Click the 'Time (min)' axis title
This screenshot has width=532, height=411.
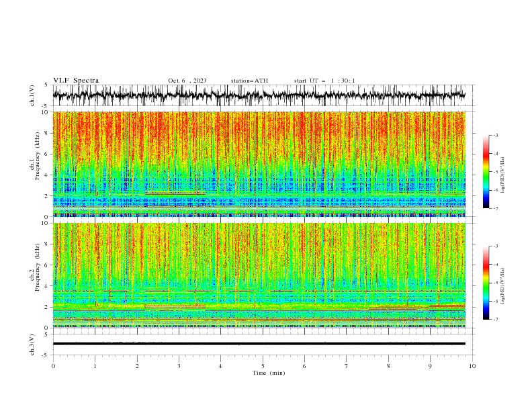(x=269, y=373)
